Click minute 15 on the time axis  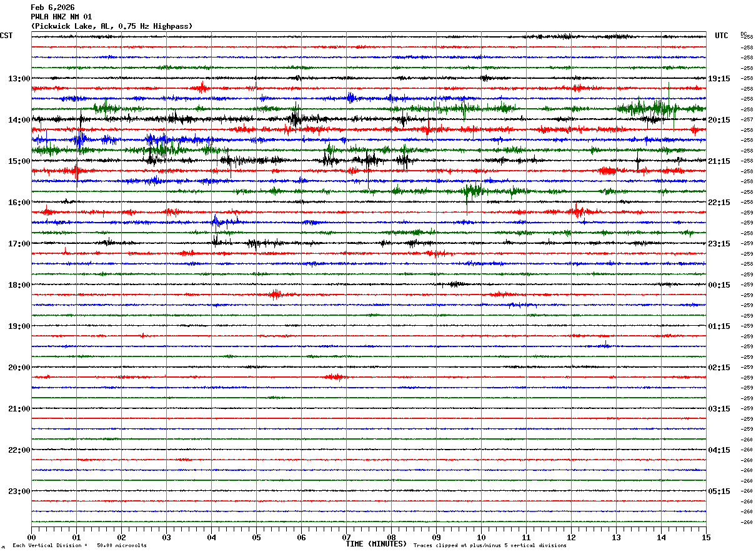coord(706,537)
